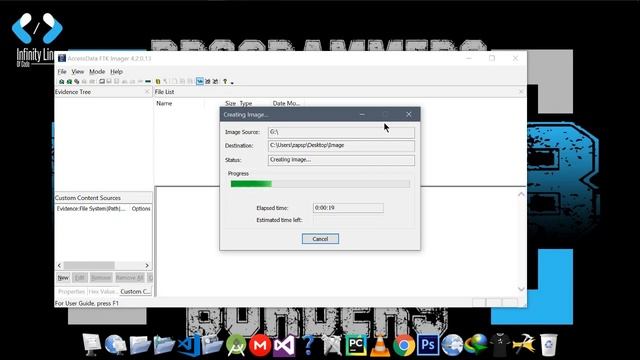640x360 pixels.
Task: Sort file list by Type column
Action: click(x=246, y=103)
